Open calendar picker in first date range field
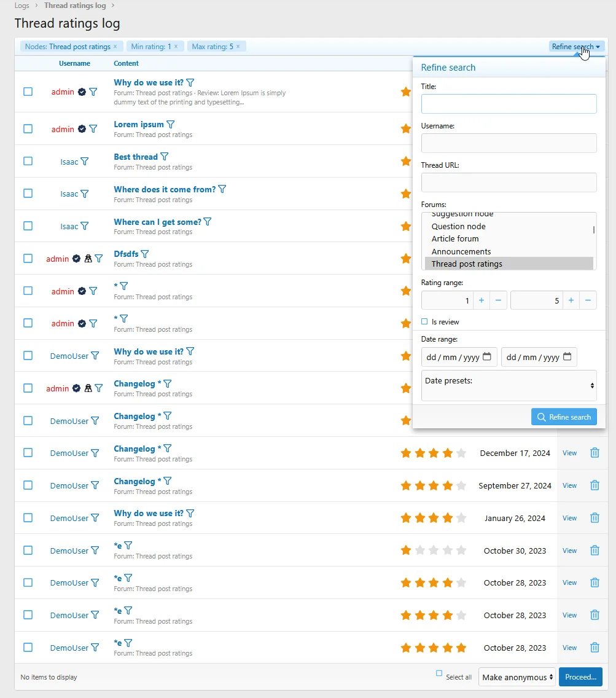This screenshot has height=698, width=616. click(487, 357)
